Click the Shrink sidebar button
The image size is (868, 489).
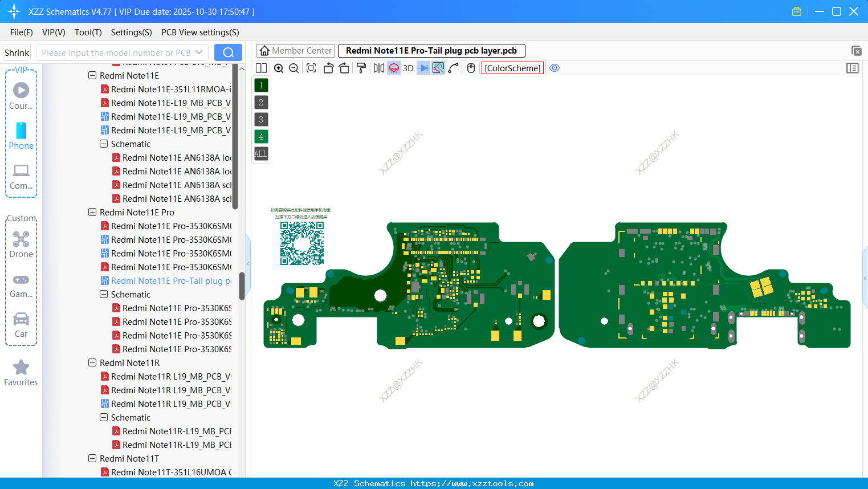pyautogui.click(x=17, y=52)
